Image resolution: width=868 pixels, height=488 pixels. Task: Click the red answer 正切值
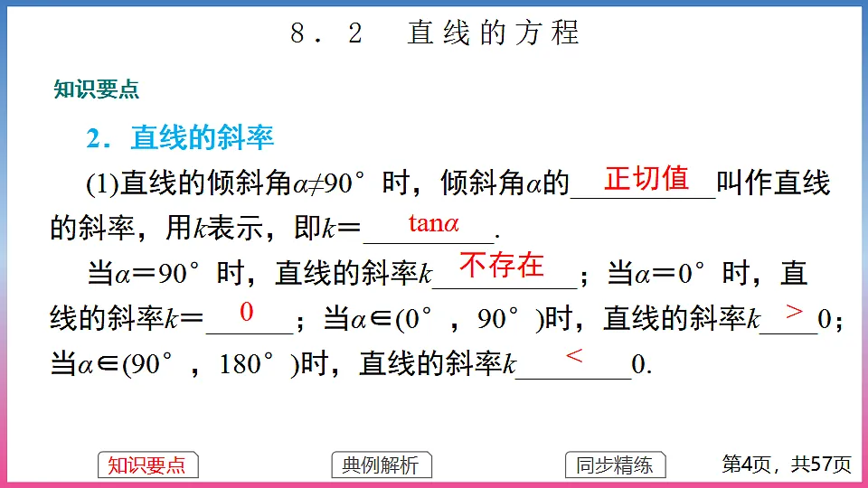[x=646, y=178]
